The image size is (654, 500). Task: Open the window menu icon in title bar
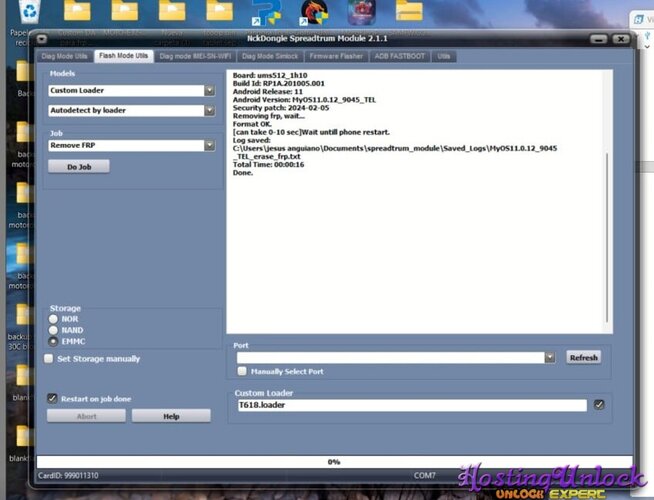[x=41, y=39]
